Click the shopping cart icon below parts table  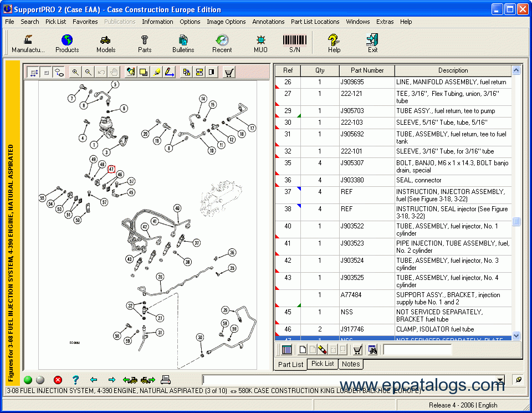[x=357, y=350]
